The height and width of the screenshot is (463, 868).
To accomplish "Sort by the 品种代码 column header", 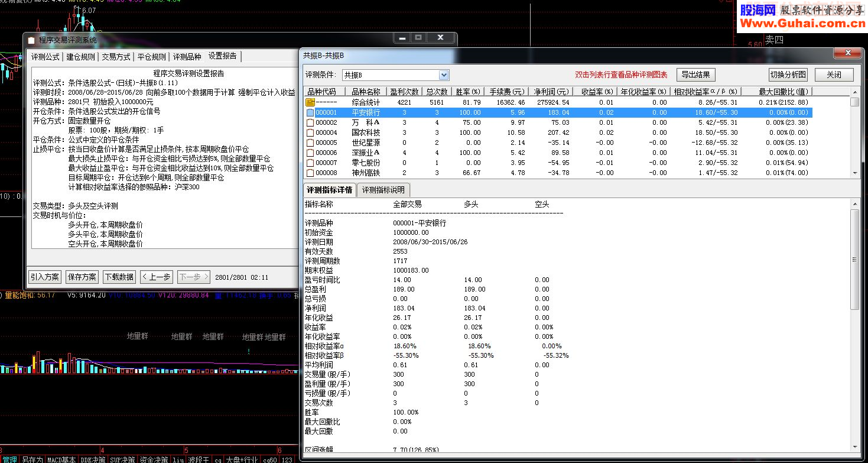I will pos(324,92).
